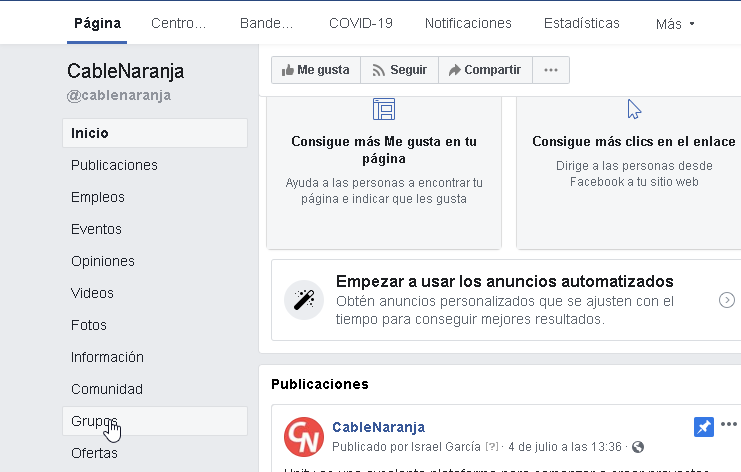The width and height of the screenshot is (741, 472).
Task: Click the chevron arrow on automated ads
Action: pos(726,300)
